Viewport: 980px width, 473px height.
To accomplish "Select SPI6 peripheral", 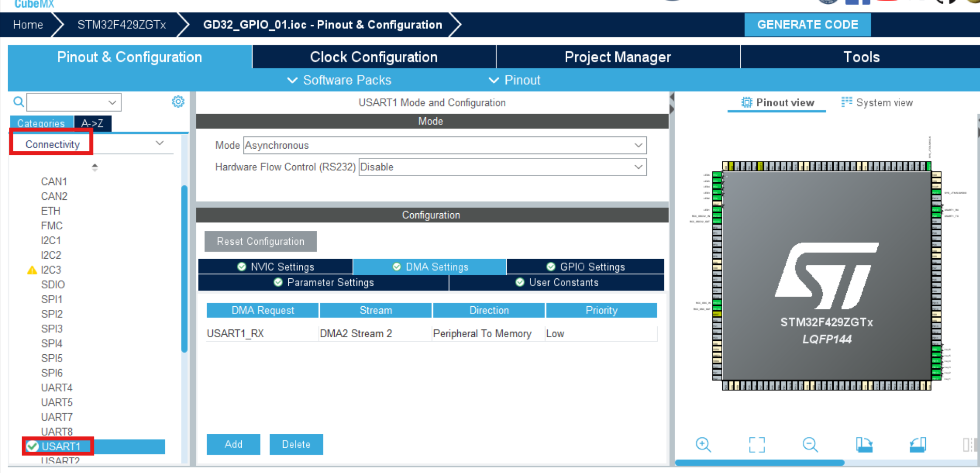I will [x=52, y=373].
